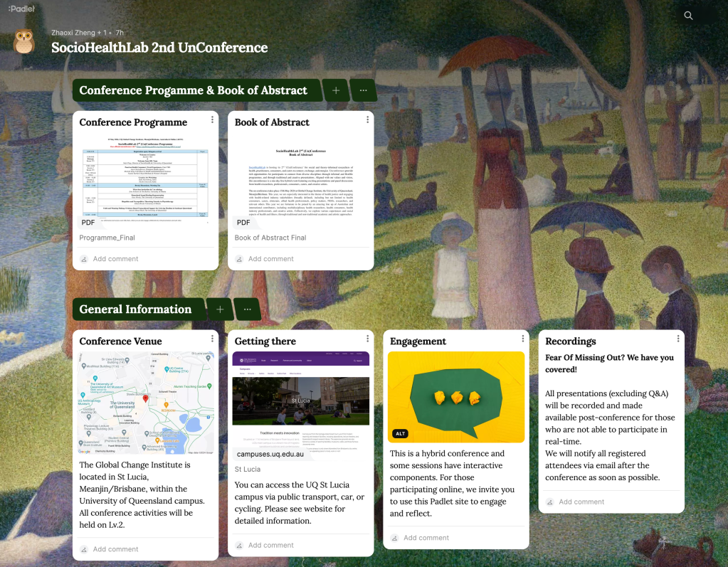The image size is (728, 567).
Task: Click the search magnifier icon
Action: click(x=687, y=16)
